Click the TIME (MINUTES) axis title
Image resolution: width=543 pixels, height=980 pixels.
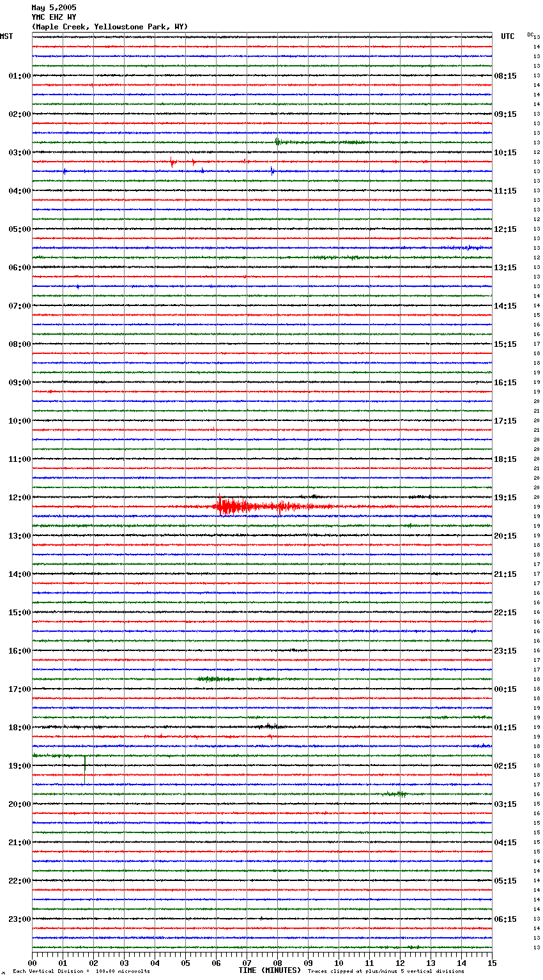(270, 970)
